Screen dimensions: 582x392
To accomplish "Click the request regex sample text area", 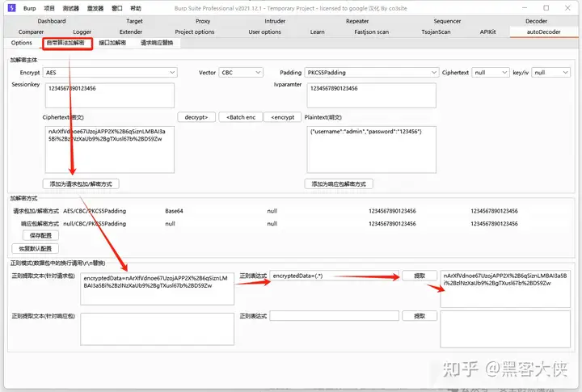I will point(158,289).
